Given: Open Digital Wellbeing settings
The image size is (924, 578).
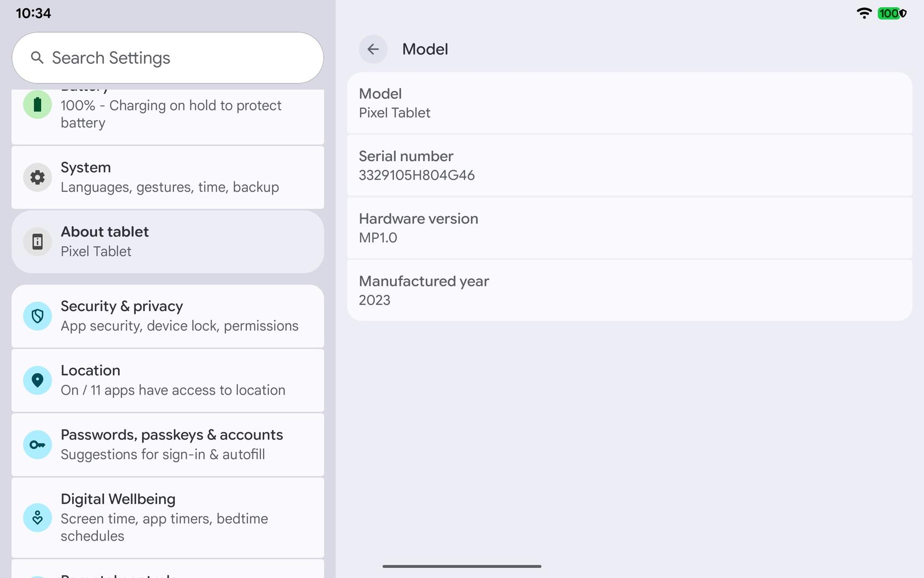Looking at the screenshot, I should pos(176,517).
